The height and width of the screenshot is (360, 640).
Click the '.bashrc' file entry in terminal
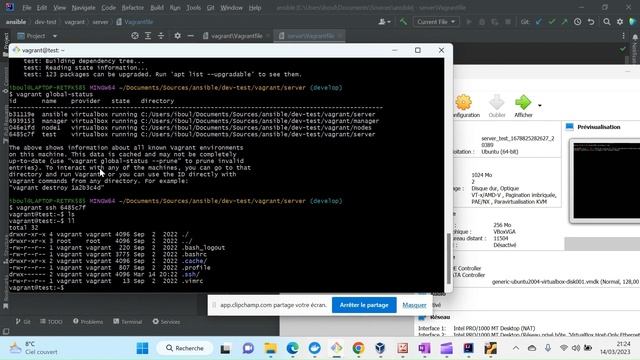pos(195,254)
